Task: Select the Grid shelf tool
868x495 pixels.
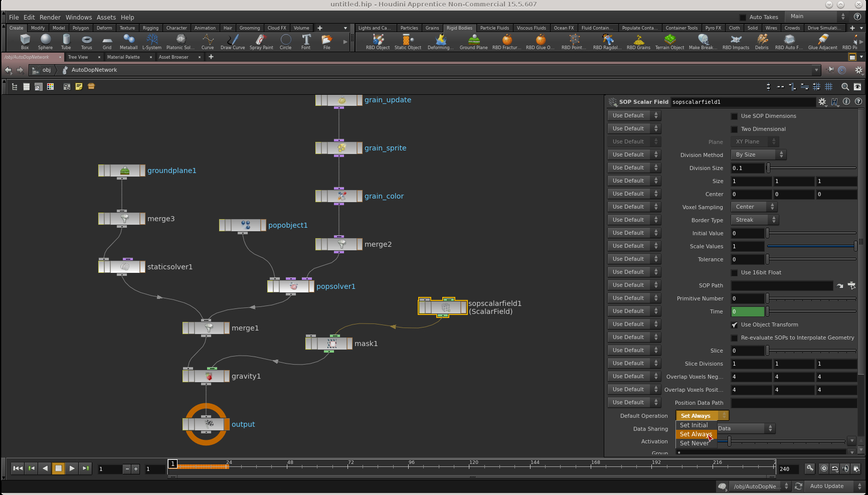Action: [x=107, y=42]
